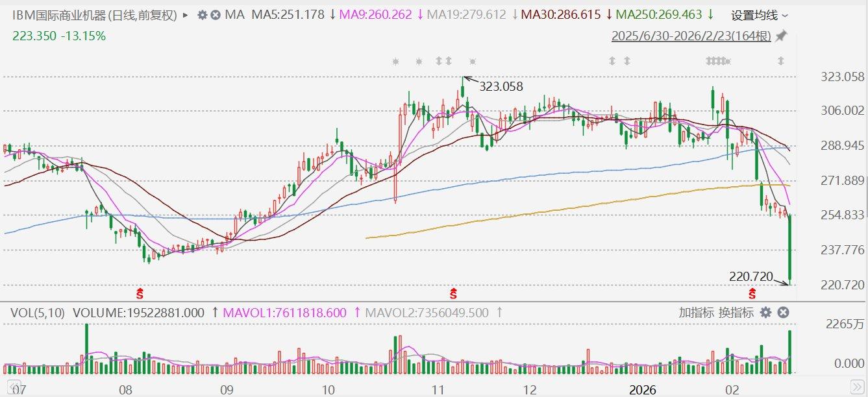Open the 设置均线 dropdown

tap(760, 15)
